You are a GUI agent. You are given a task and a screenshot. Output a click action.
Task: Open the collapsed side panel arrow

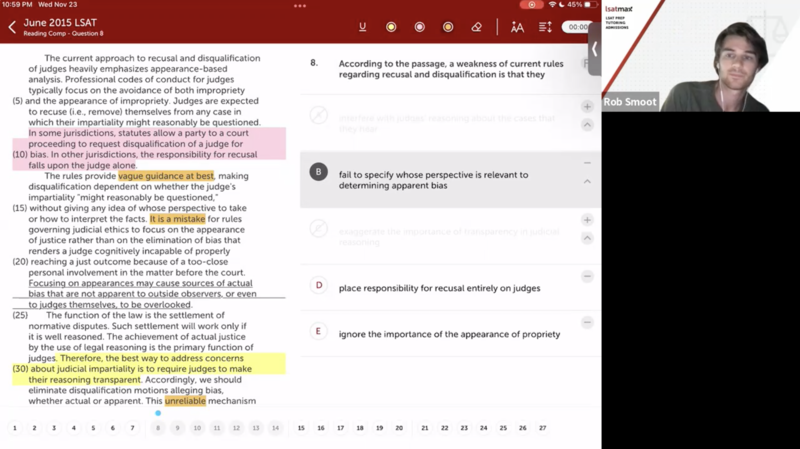click(x=595, y=48)
